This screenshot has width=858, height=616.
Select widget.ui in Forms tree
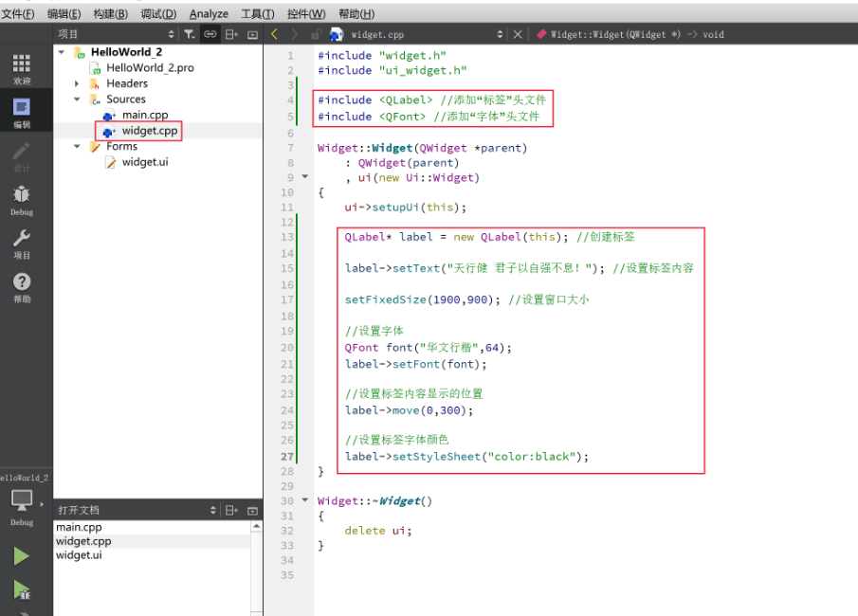[145, 162]
